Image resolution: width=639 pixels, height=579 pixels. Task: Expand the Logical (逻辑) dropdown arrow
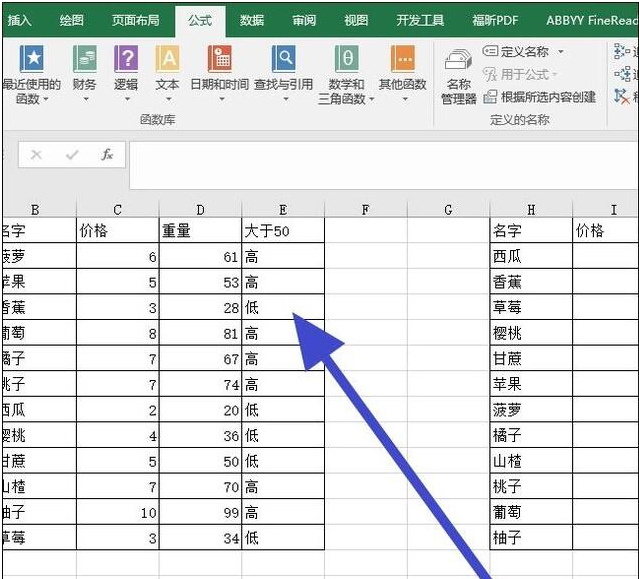tap(127, 99)
